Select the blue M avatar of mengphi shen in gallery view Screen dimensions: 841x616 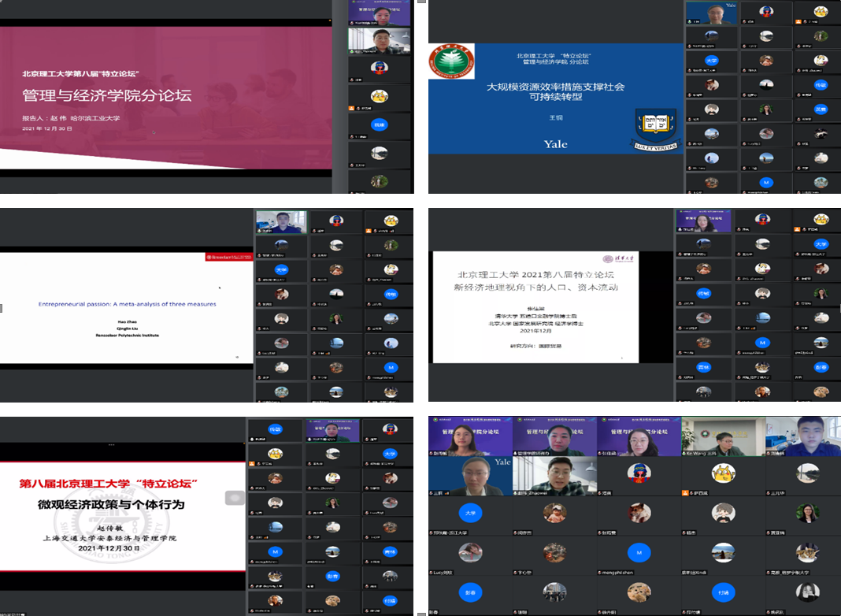click(x=639, y=554)
